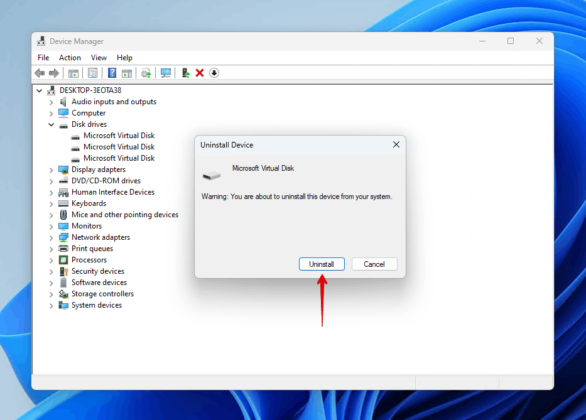
Task: Select the System devices label
Action: pos(96,305)
